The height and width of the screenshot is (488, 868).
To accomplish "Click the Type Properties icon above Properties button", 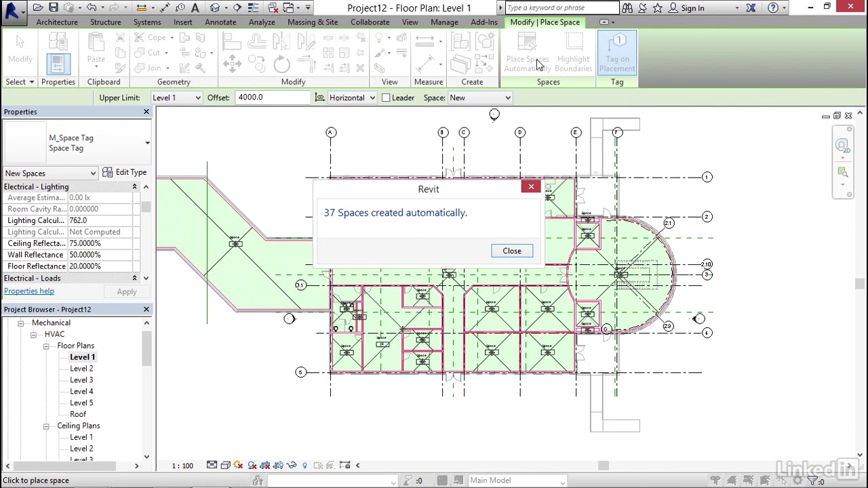I will [58, 43].
